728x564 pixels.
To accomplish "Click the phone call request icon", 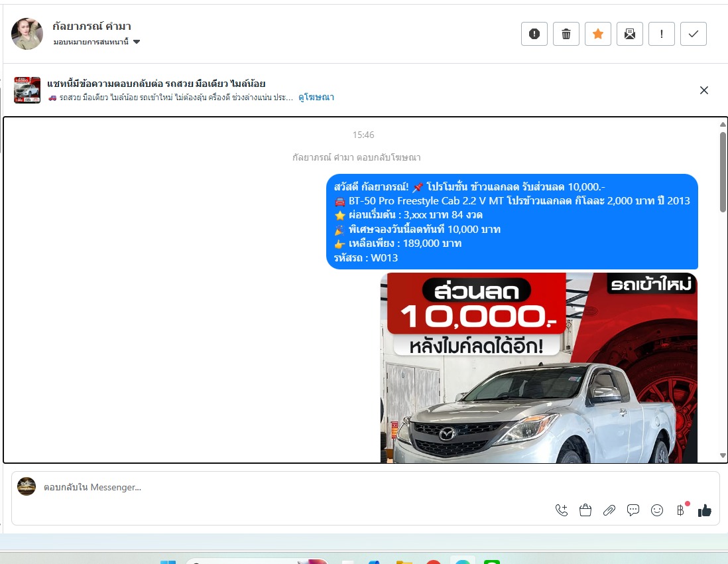I will coord(562,510).
